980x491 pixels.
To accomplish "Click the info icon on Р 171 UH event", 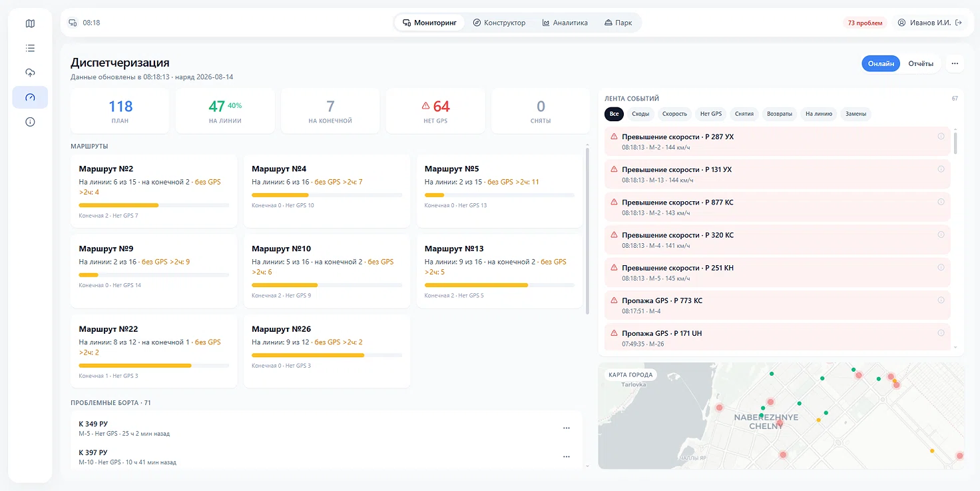I will 941,332.
